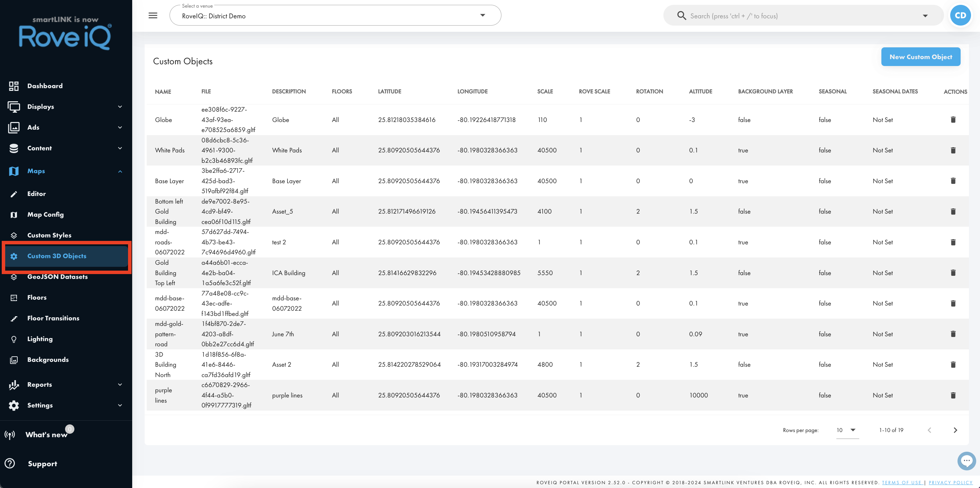
Task: Focus the search input field
Action: point(803,16)
